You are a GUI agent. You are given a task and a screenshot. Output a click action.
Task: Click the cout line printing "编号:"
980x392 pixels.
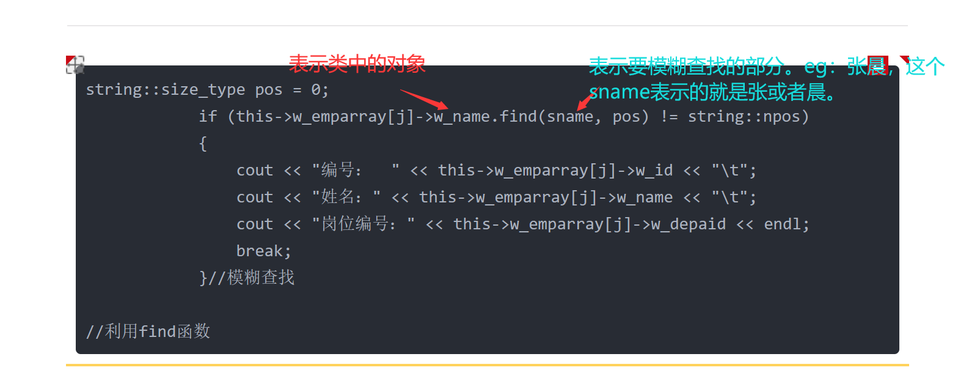pos(496,171)
